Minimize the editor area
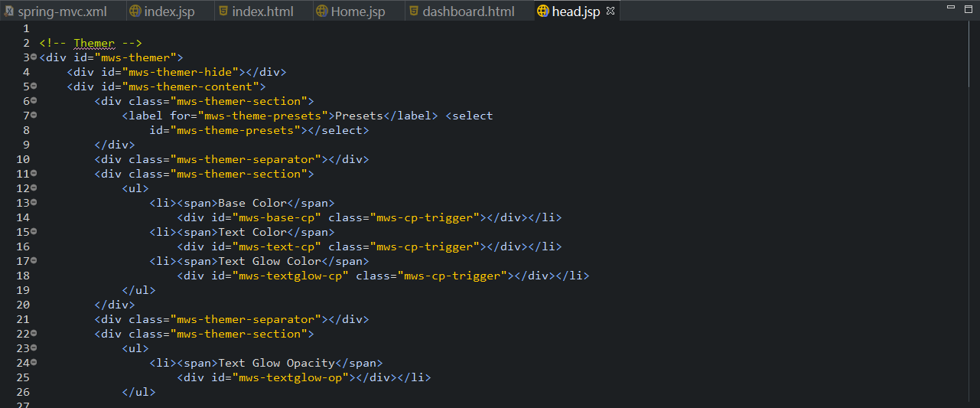 pos(951,7)
